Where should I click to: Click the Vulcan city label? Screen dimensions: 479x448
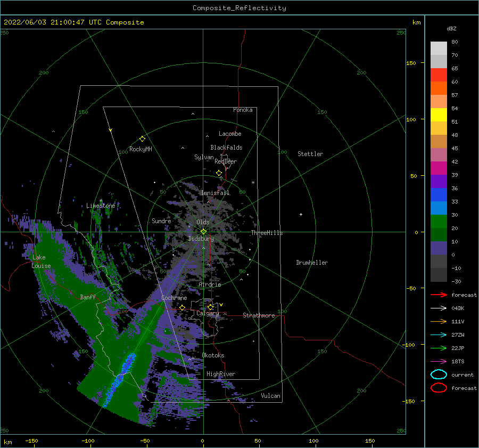click(x=271, y=396)
